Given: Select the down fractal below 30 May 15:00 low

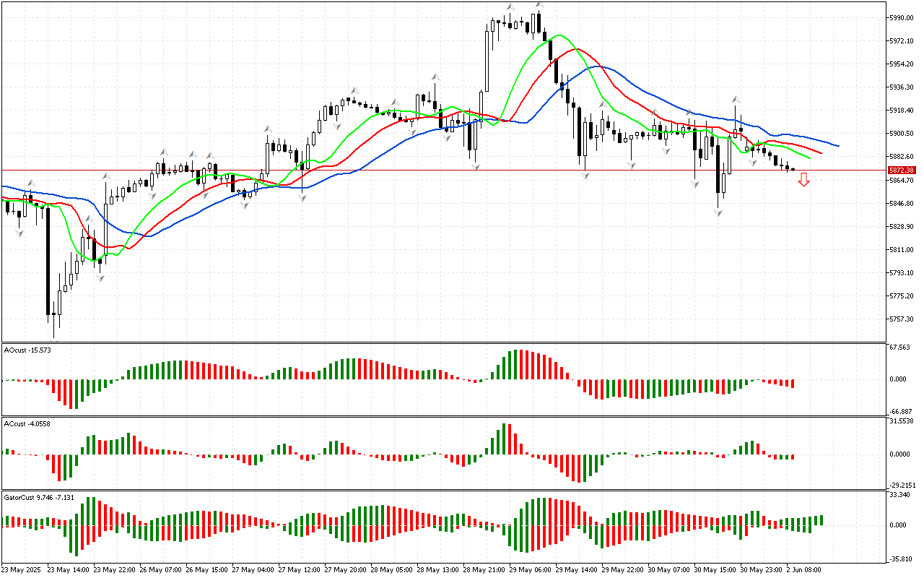Looking at the screenshot, I should coord(718,213).
